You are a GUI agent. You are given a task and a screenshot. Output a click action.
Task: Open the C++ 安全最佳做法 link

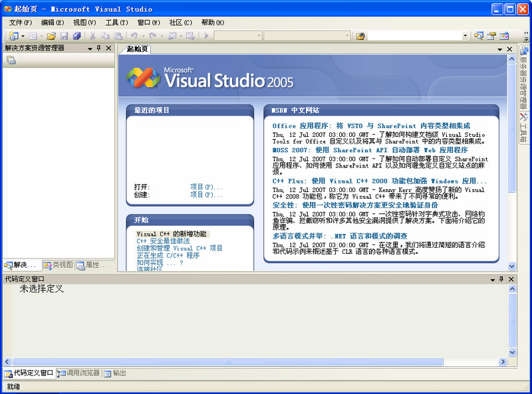point(163,241)
